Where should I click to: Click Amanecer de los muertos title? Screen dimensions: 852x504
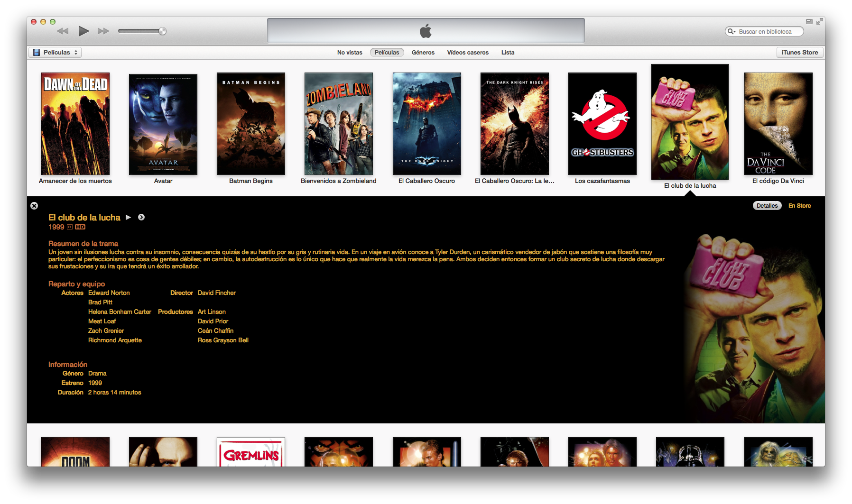pyautogui.click(x=75, y=181)
